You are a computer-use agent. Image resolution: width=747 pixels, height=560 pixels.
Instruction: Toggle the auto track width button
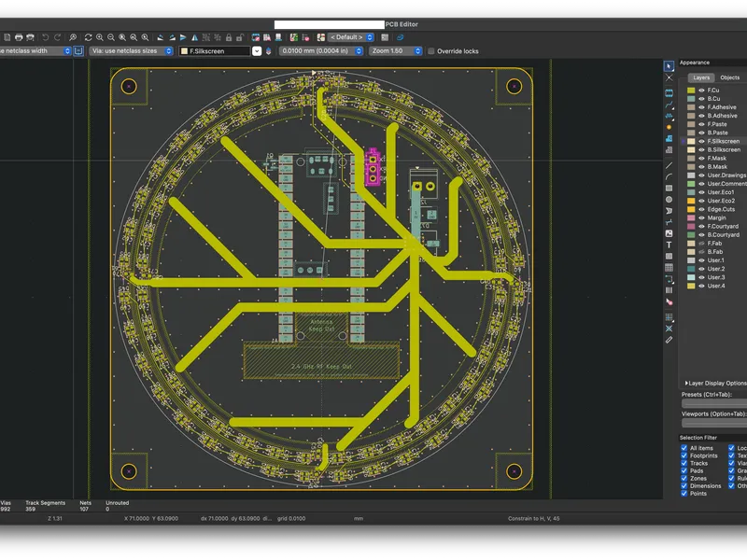(x=78, y=50)
